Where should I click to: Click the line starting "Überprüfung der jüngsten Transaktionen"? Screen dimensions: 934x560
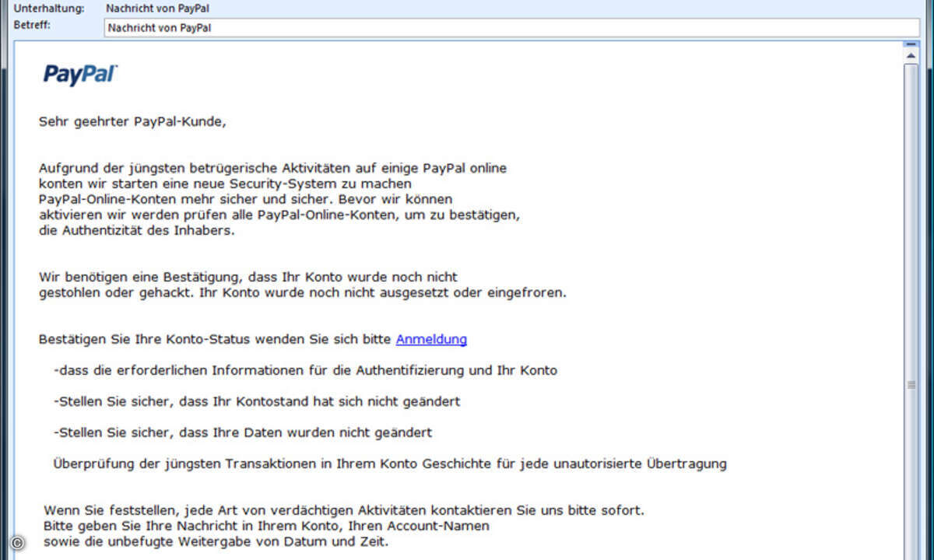click(x=390, y=464)
